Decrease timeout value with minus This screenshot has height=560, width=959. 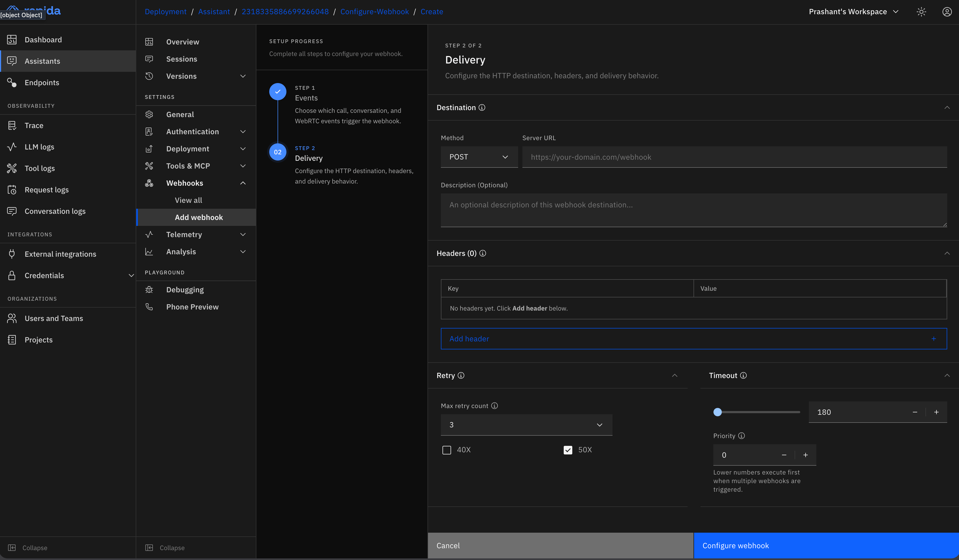coord(915,412)
